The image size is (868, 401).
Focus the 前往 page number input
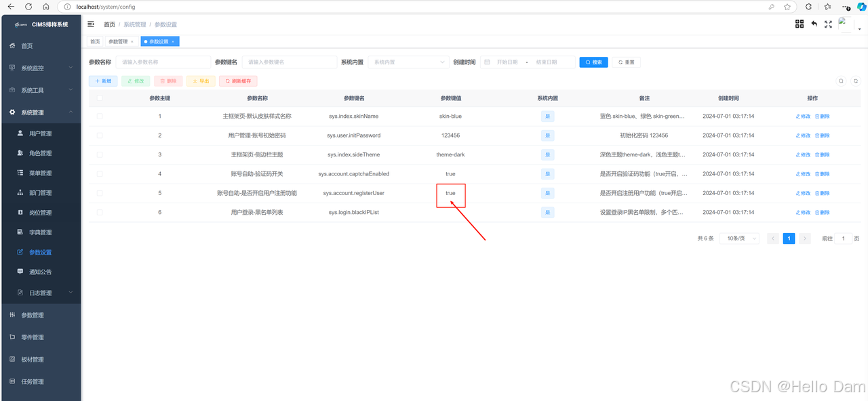[843, 238]
